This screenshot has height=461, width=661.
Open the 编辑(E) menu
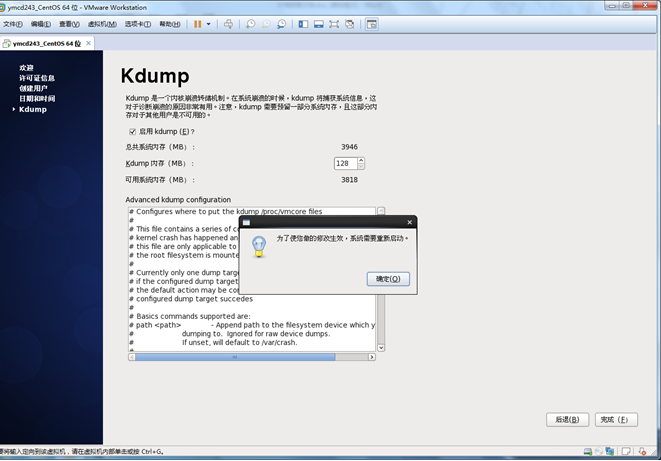(x=40, y=24)
